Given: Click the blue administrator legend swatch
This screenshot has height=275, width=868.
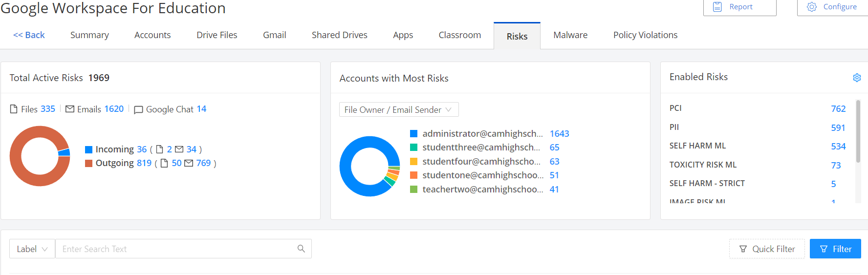Looking at the screenshot, I should point(413,133).
